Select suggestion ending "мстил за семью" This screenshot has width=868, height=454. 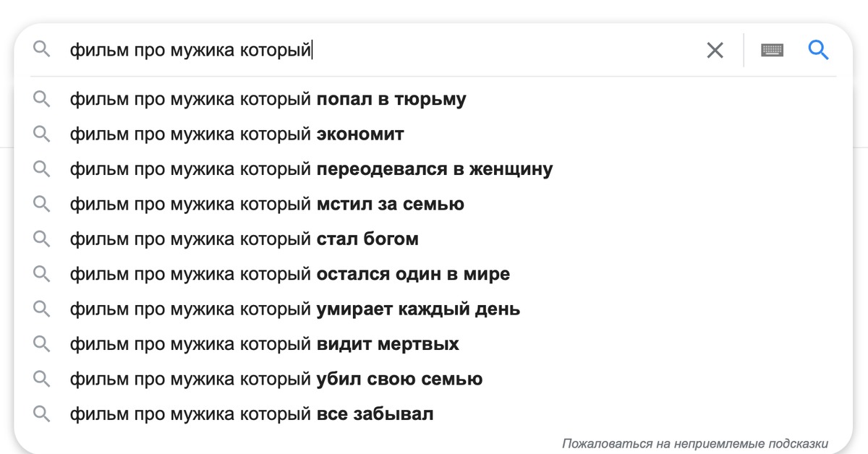click(267, 204)
